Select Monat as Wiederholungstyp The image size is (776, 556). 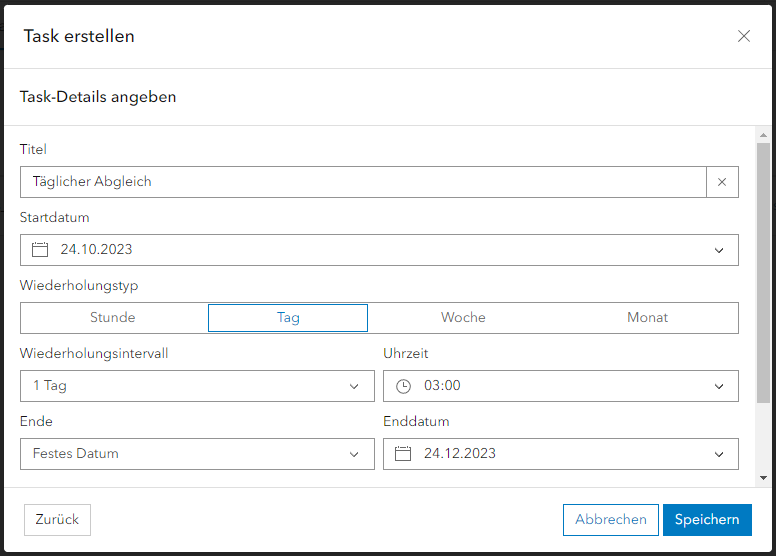tap(647, 317)
